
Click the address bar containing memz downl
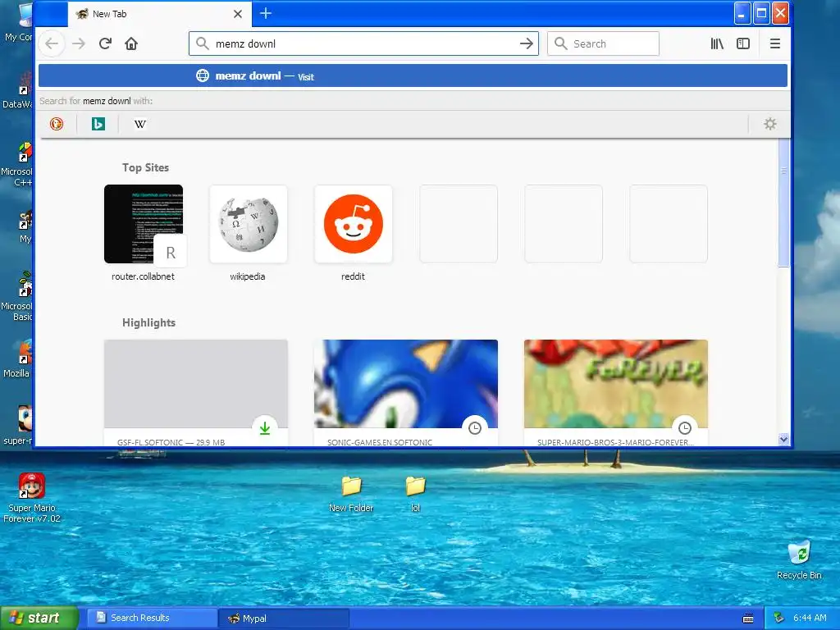(363, 43)
